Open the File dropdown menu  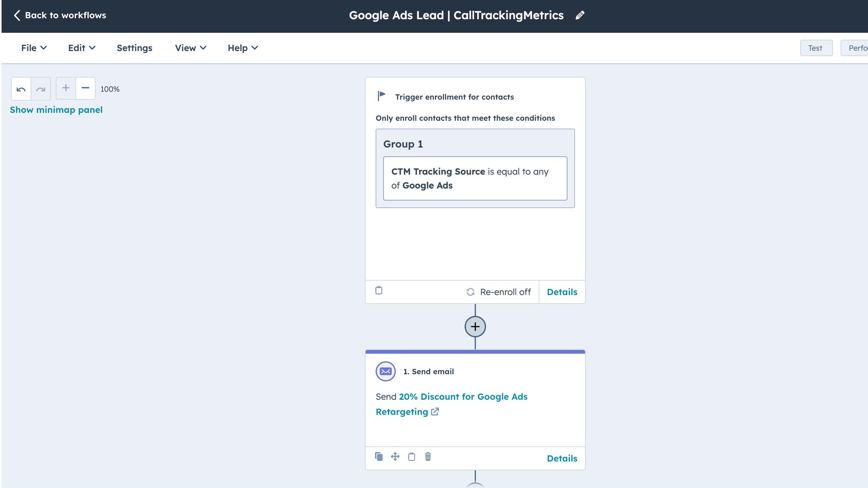34,48
